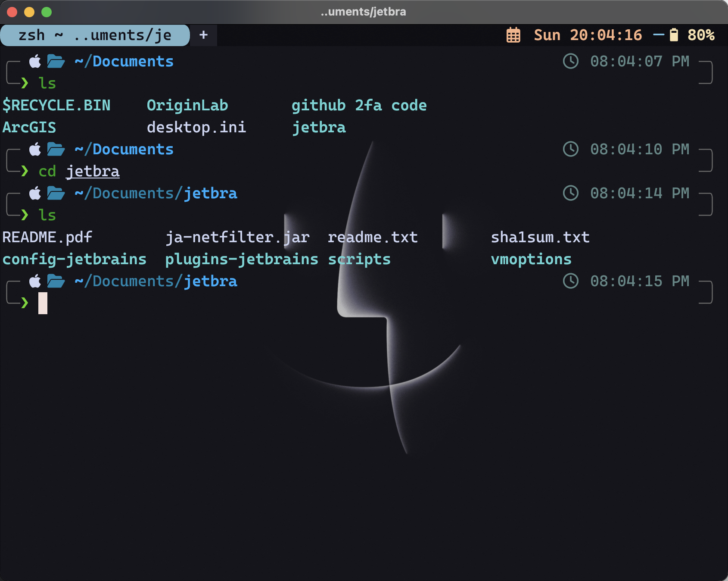The width and height of the screenshot is (728, 581).
Task: Click the vmoptions directory name
Action: [531, 259]
